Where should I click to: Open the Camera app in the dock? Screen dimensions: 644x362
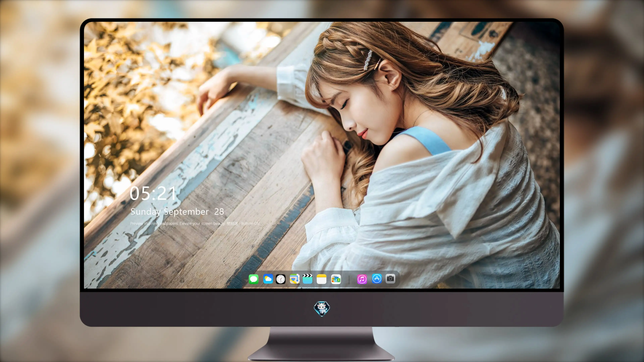click(x=390, y=279)
